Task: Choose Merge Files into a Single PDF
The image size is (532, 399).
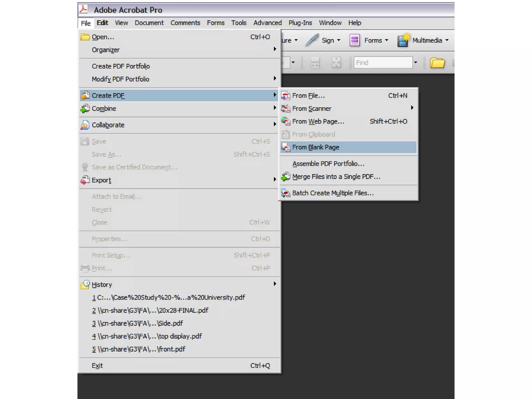Action: (336, 177)
